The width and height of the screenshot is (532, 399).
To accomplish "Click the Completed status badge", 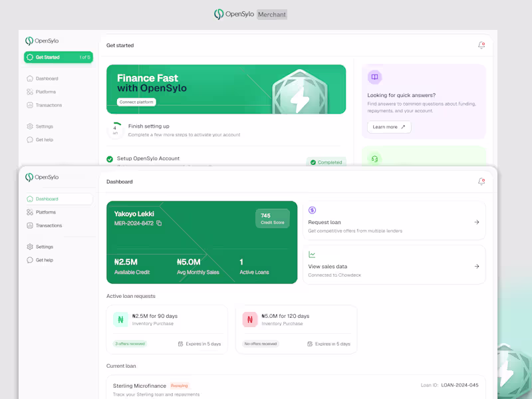I will [x=326, y=162].
